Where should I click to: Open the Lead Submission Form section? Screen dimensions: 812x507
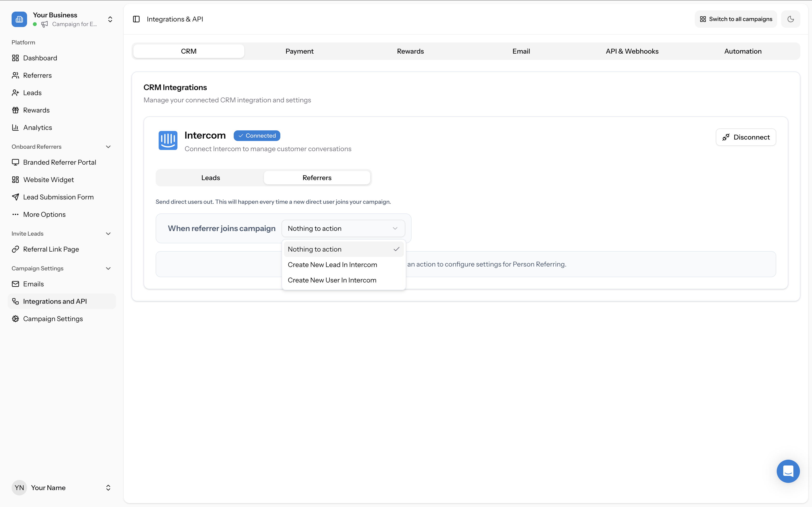coord(58,197)
